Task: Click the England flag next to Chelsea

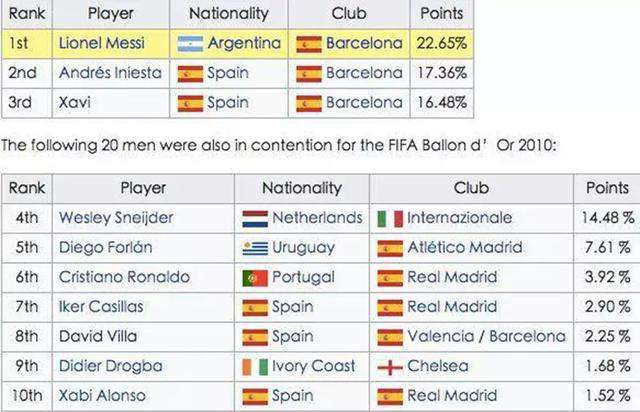Action: click(x=390, y=367)
